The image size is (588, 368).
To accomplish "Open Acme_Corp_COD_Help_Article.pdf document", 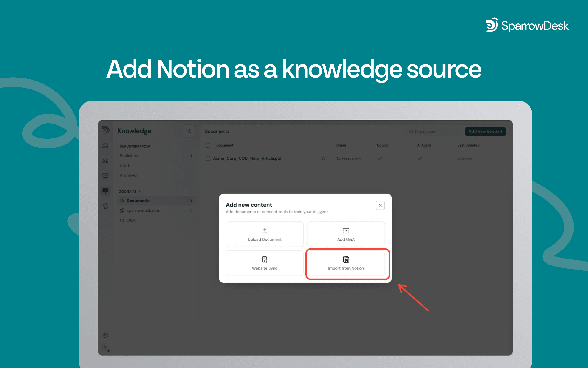I will pyautogui.click(x=247, y=158).
